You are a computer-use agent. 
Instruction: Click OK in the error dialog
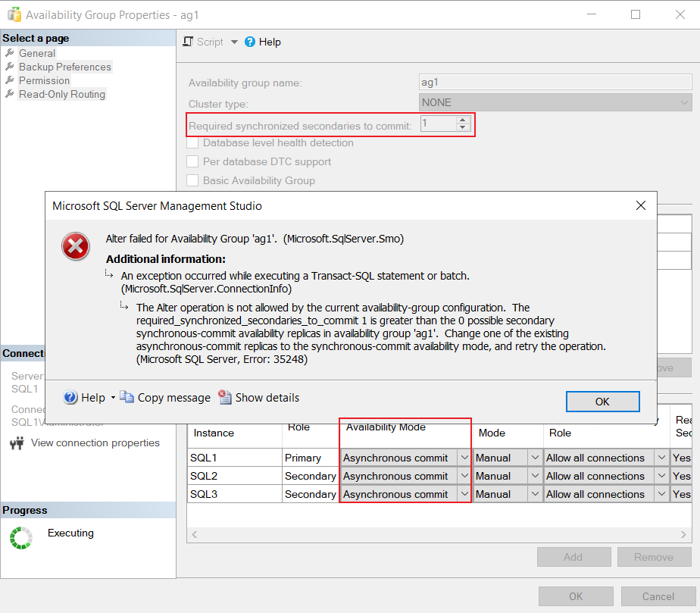pyautogui.click(x=603, y=402)
